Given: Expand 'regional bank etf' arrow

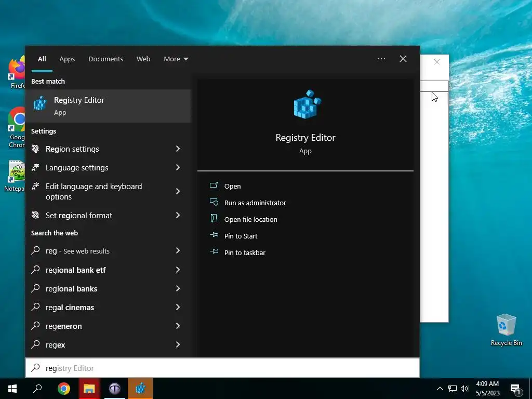Looking at the screenshot, I should click(178, 270).
